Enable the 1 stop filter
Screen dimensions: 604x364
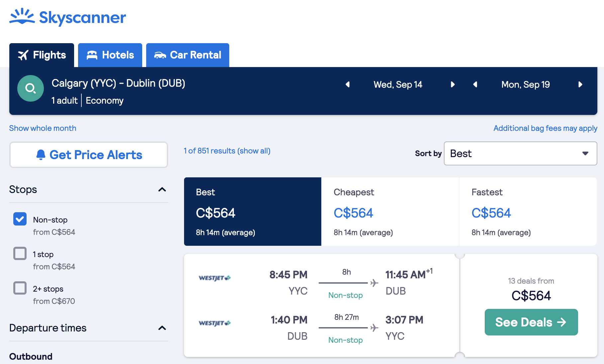(x=20, y=253)
